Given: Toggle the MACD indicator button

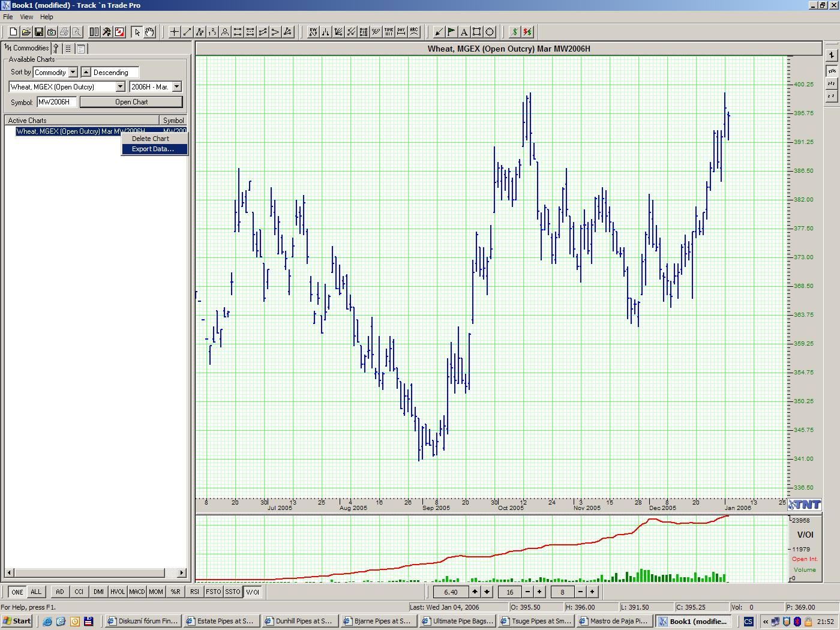Looking at the screenshot, I should coord(137,592).
